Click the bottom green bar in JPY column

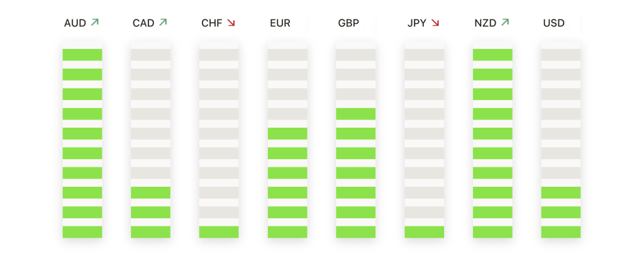(x=424, y=231)
